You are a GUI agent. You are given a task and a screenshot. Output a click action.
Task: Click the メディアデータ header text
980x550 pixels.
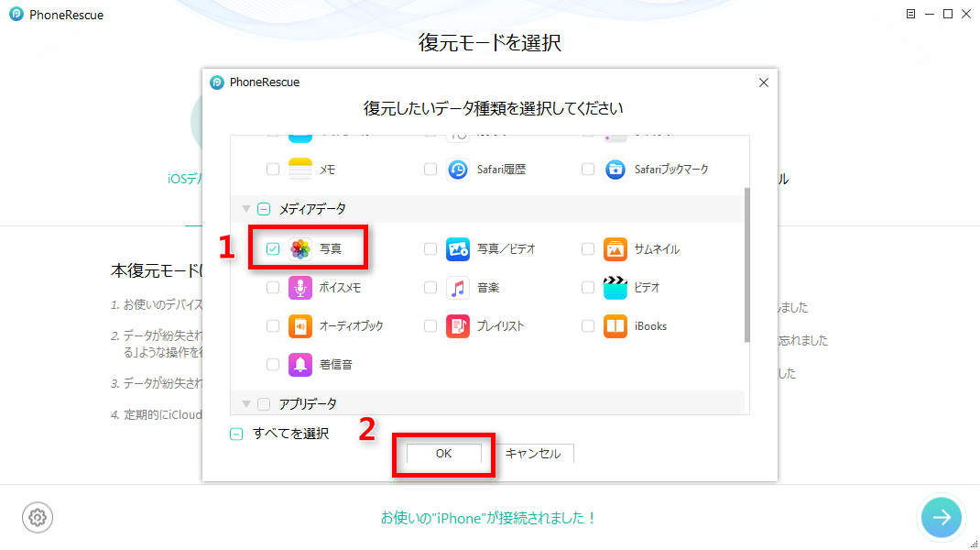(x=312, y=209)
